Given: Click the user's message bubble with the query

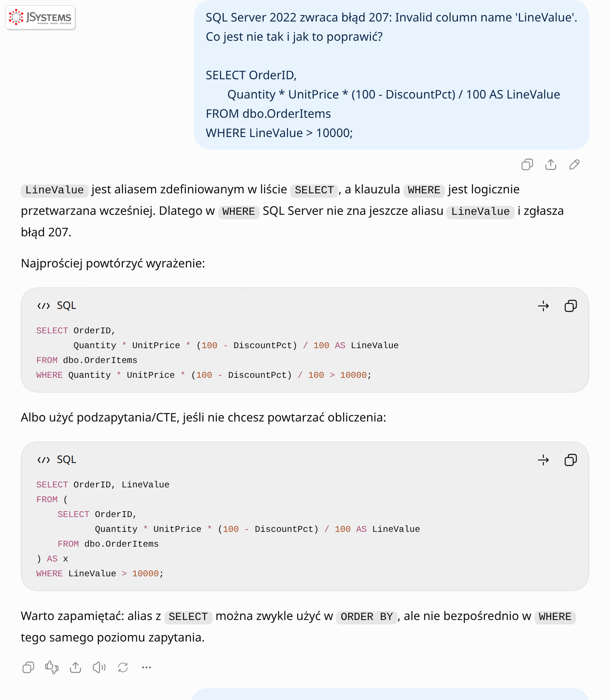Looking at the screenshot, I should 391,75.
